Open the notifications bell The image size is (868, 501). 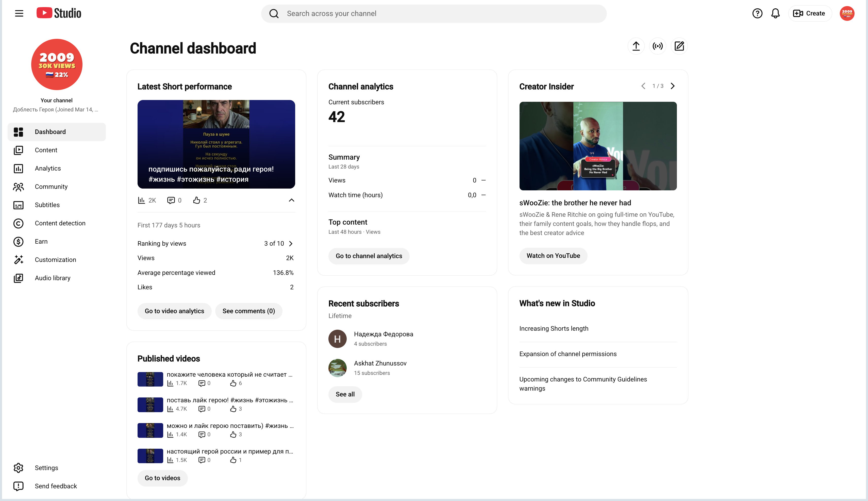point(775,13)
